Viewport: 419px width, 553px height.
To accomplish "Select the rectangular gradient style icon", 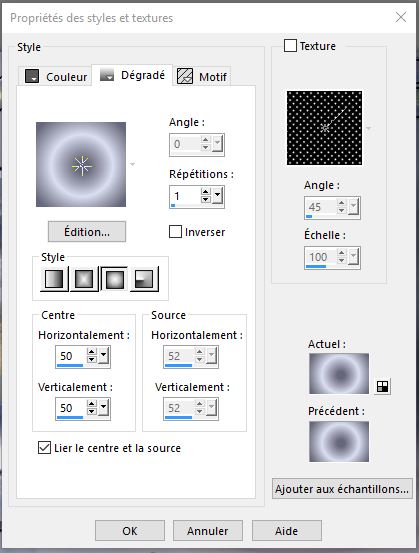I will click(x=84, y=279).
